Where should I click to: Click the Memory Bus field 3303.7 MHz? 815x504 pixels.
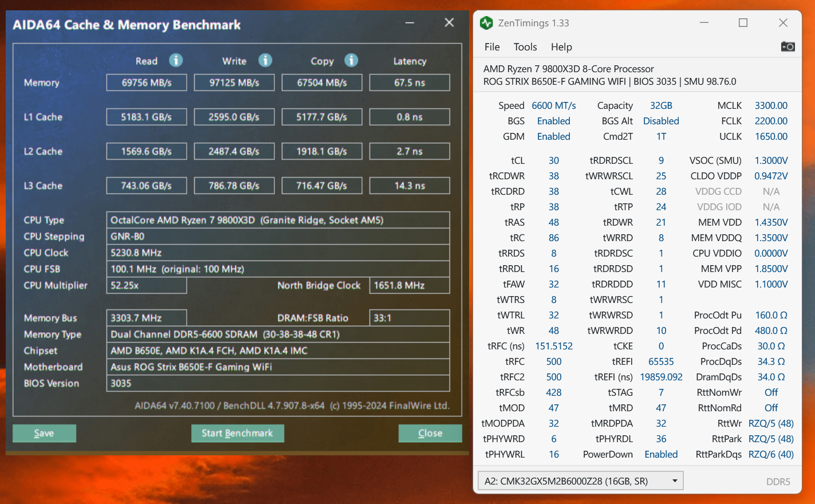click(147, 318)
